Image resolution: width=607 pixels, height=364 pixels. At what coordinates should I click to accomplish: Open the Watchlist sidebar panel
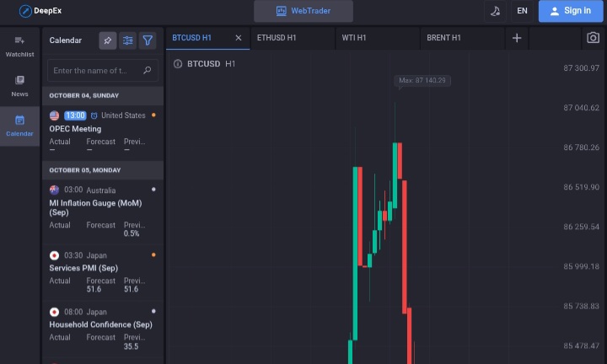click(x=19, y=46)
